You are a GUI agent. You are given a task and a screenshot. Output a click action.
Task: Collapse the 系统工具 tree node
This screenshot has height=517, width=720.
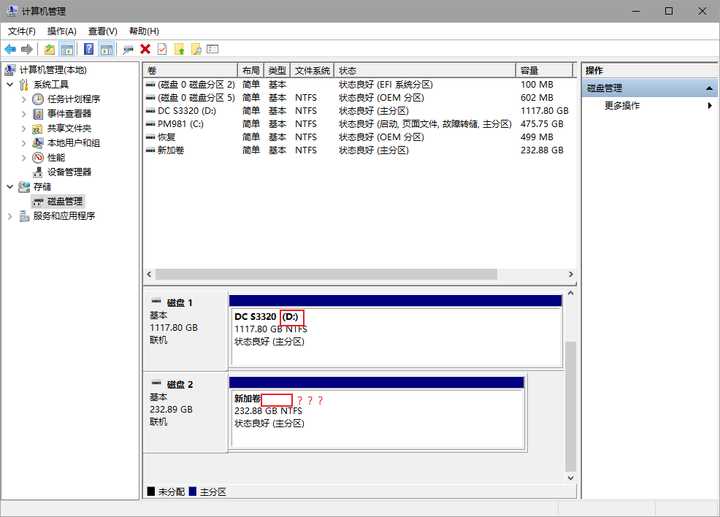[x=10, y=84]
